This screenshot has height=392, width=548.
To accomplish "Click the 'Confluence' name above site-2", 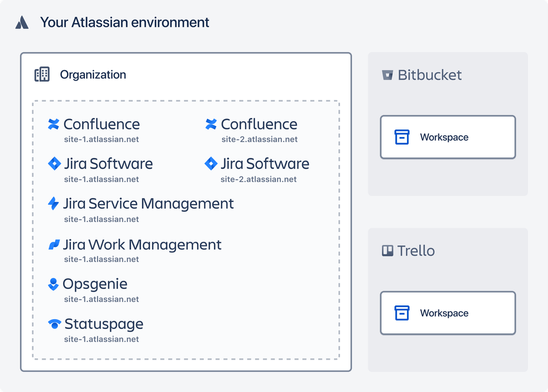I will click(259, 124).
